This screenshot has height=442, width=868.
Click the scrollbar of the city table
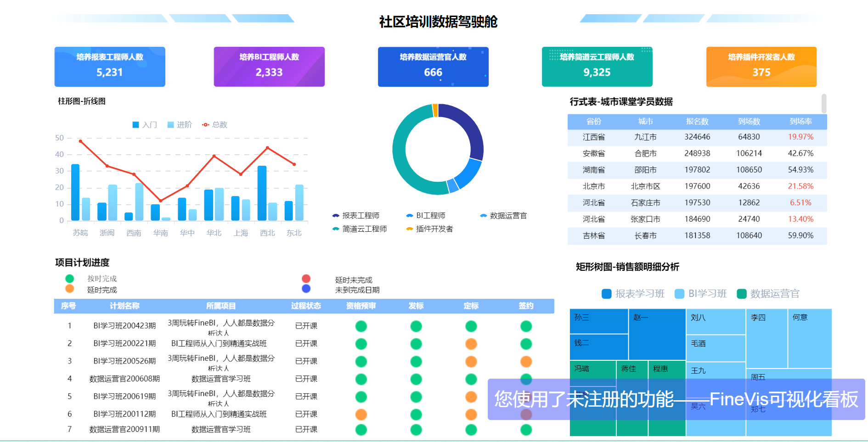click(824, 104)
